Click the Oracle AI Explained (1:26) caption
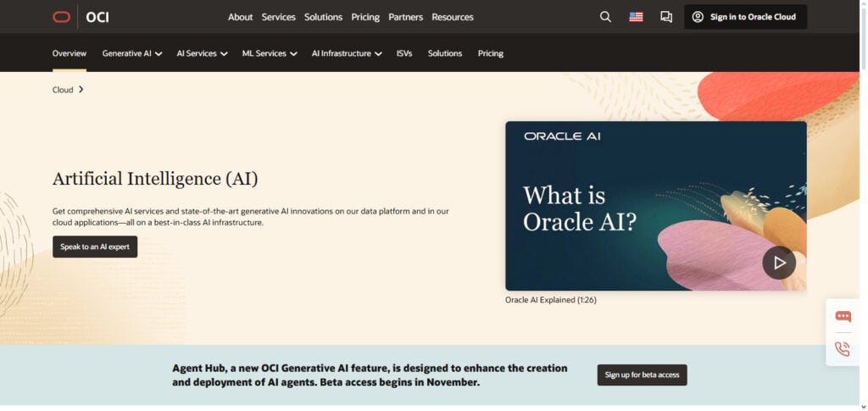This screenshot has width=868, height=411. coord(551,300)
